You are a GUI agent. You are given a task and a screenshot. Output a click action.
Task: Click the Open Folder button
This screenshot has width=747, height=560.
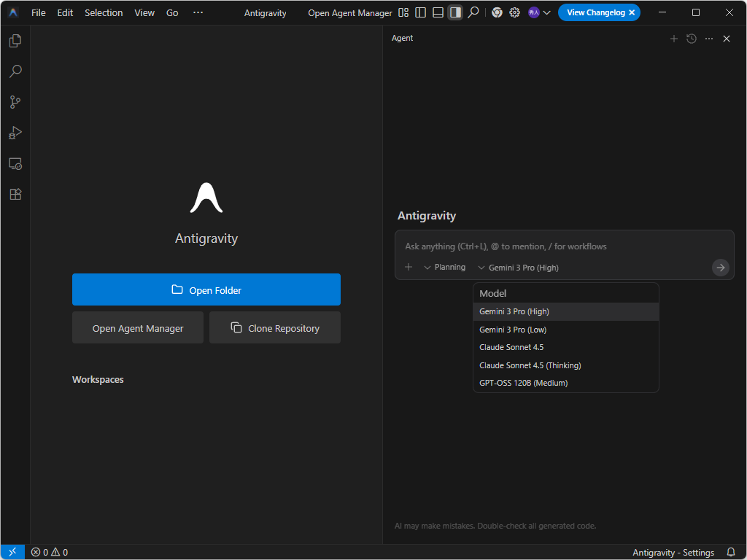pyautogui.click(x=206, y=289)
